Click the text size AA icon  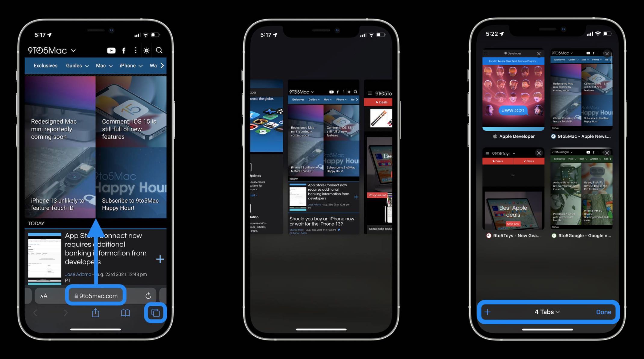coord(43,295)
